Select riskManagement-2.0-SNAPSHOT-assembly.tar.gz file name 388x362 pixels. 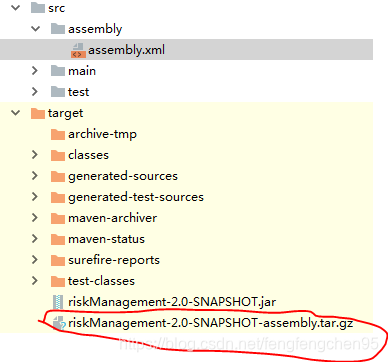(x=210, y=323)
